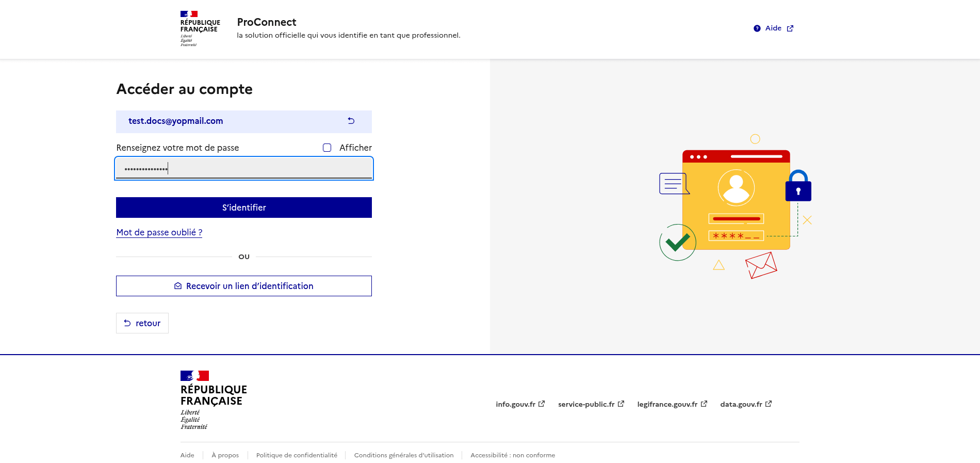Viewport: 980px width, 463px height.
Task: Click the question mark help icon
Action: point(757,28)
